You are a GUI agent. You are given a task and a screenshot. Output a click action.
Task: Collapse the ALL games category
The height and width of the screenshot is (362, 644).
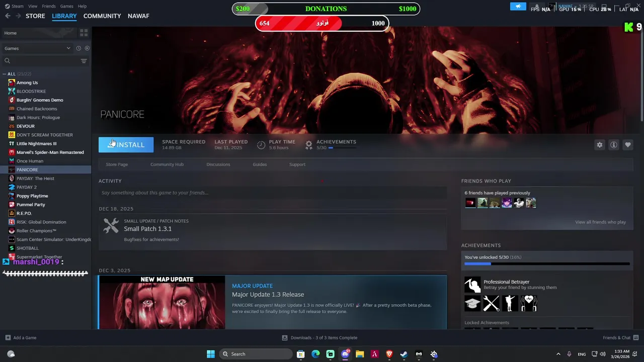pos(5,74)
